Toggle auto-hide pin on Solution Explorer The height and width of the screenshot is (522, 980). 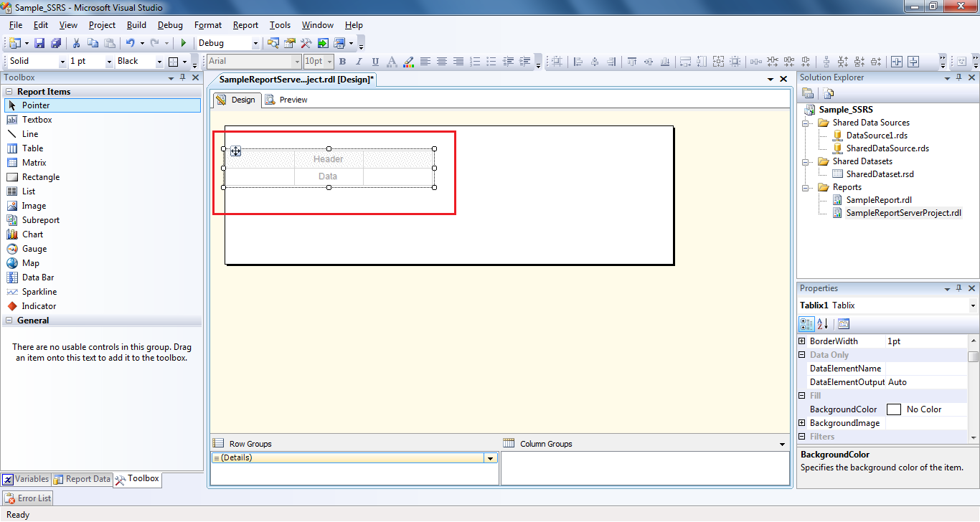point(959,77)
